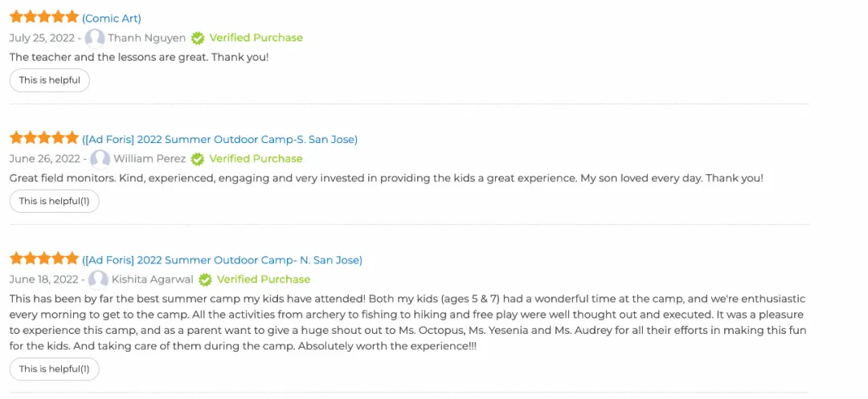
Task: Click William Perez's avatar icon
Action: point(100,159)
